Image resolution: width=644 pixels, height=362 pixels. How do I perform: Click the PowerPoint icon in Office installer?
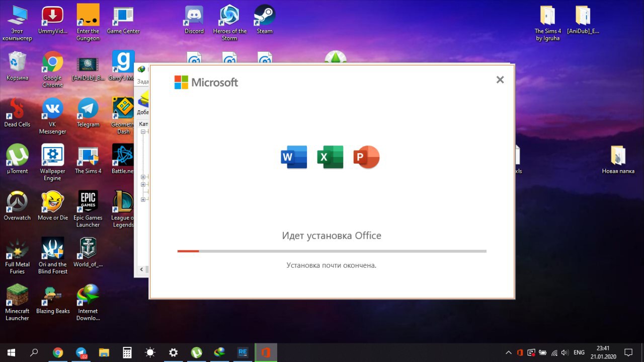366,157
